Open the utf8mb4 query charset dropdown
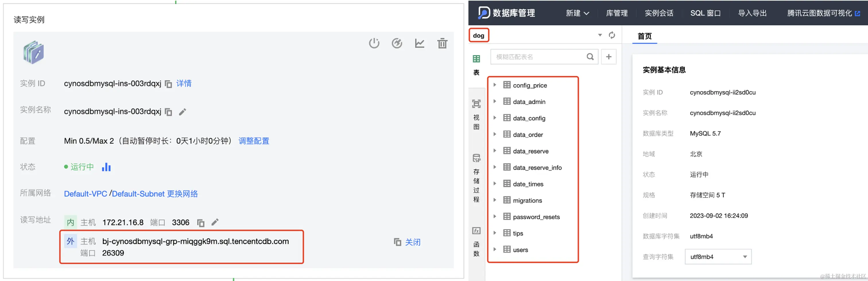 (718, 257)
